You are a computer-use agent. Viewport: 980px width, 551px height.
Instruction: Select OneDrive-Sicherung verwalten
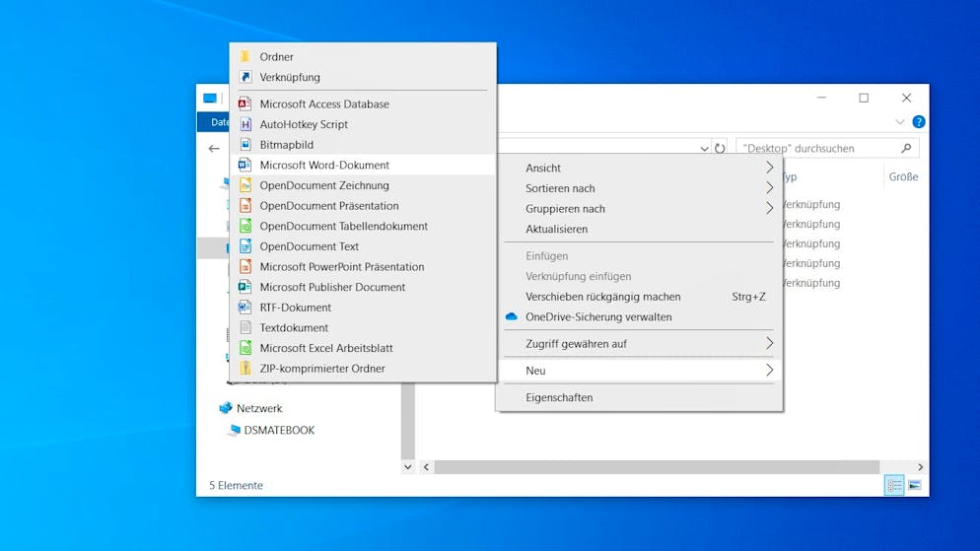(x=640, y=316)
